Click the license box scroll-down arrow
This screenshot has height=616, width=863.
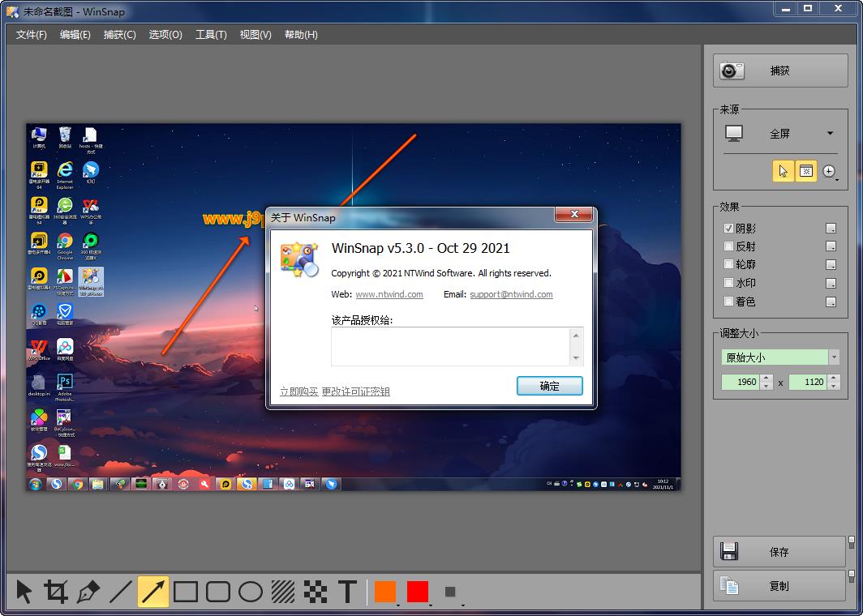(x=576, y=358)
